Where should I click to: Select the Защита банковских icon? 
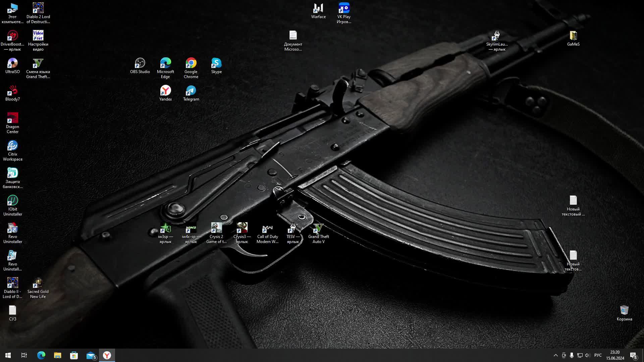(12, 178)
